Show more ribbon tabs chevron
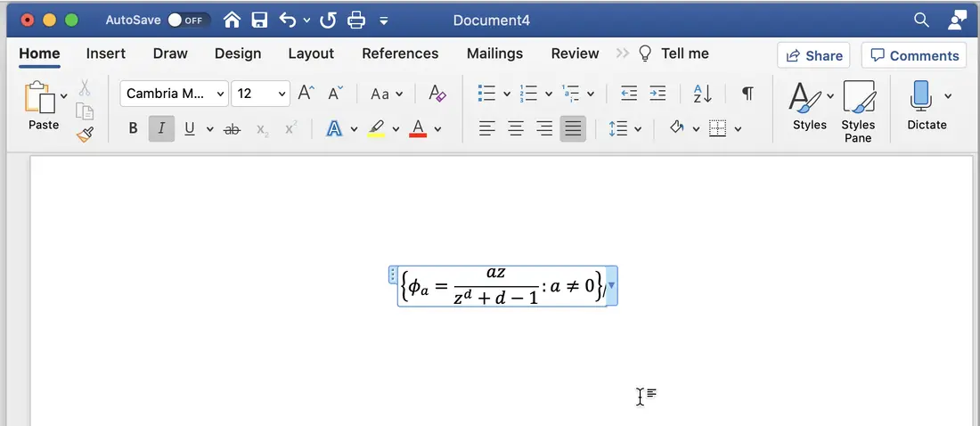This screenshot has height=426, width=980. click(622, 53)
